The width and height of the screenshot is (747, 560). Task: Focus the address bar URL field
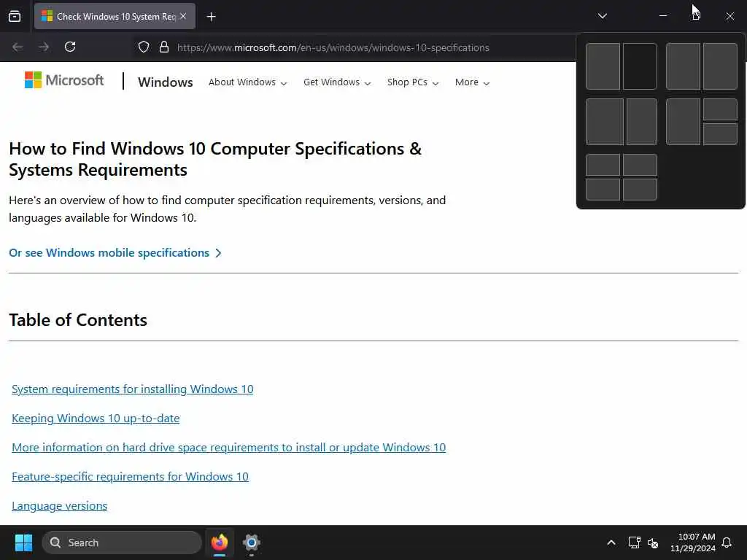(333, 47)
